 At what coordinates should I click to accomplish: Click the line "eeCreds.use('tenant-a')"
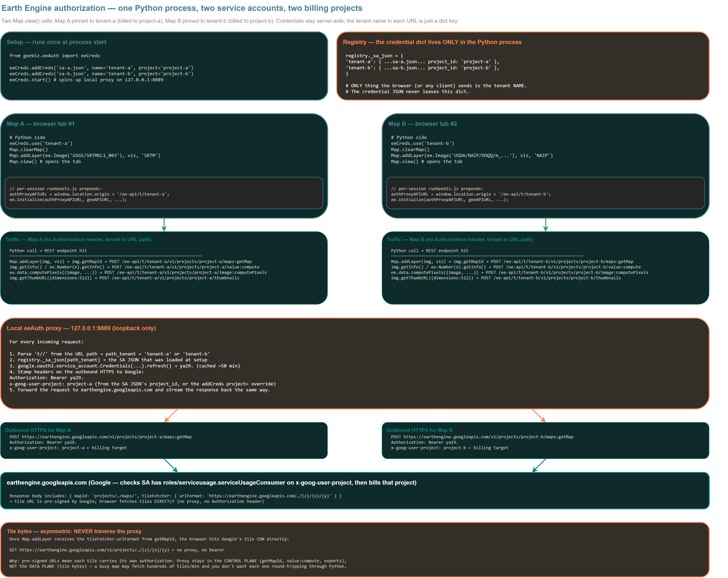point(41,144)
